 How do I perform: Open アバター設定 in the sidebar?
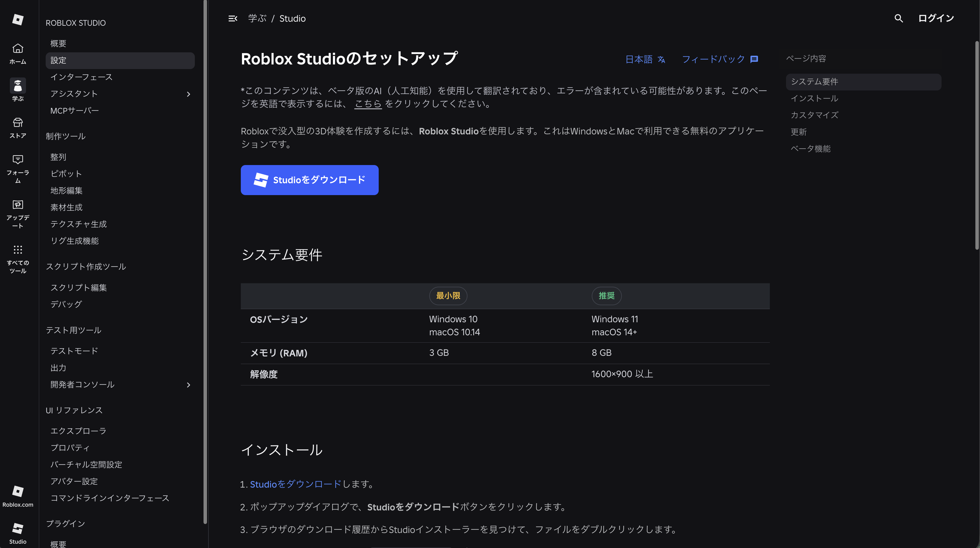74,481
